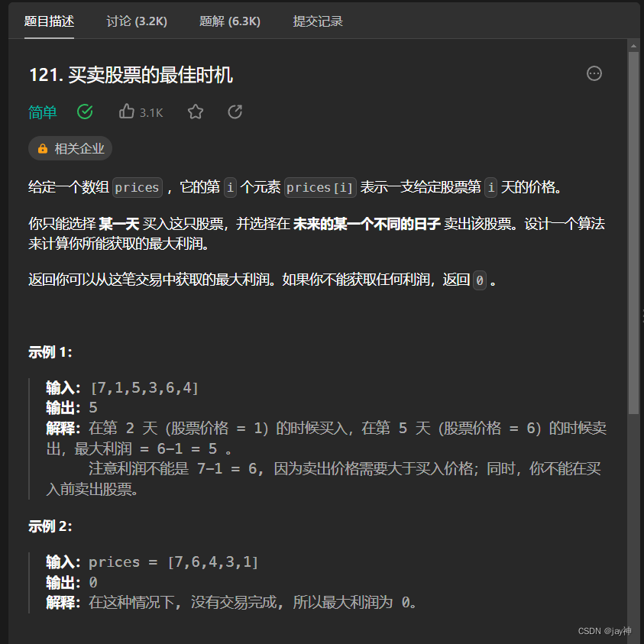Click the green solved checkmark icon
Image resolution: width=644 pixels, height=644 pixels.
85,112
